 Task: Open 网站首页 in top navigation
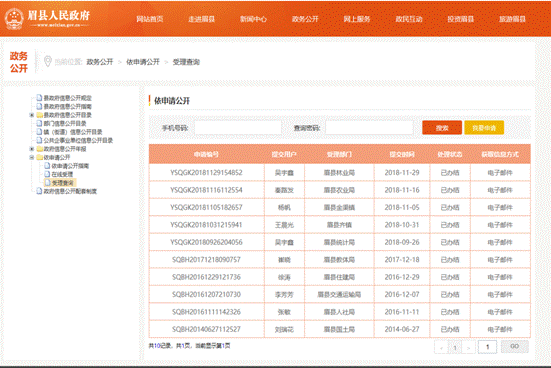[x=150, y=19]
